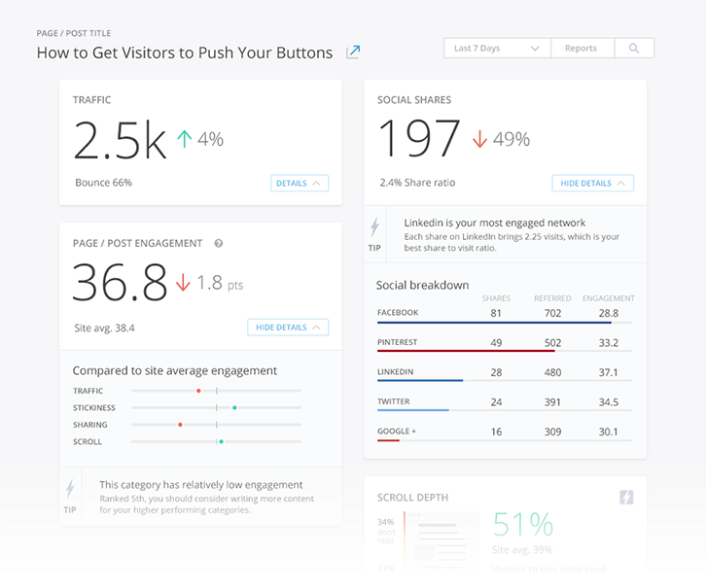Image resolution: width=706 pixels, height=588 pixels.
Task: Select the Pinterest row in Social breakdown
Action: click(x=505, y=344)
